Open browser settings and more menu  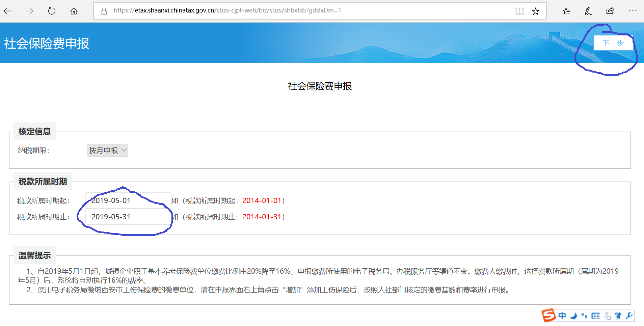tap(633, 11)
